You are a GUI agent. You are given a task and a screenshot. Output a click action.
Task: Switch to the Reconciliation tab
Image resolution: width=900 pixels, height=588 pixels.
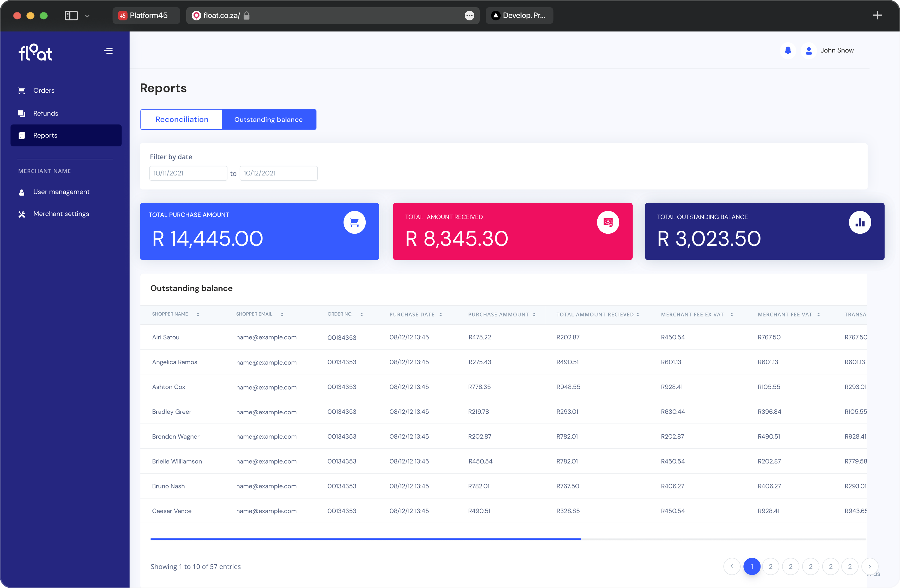click(x=181, y=119)
